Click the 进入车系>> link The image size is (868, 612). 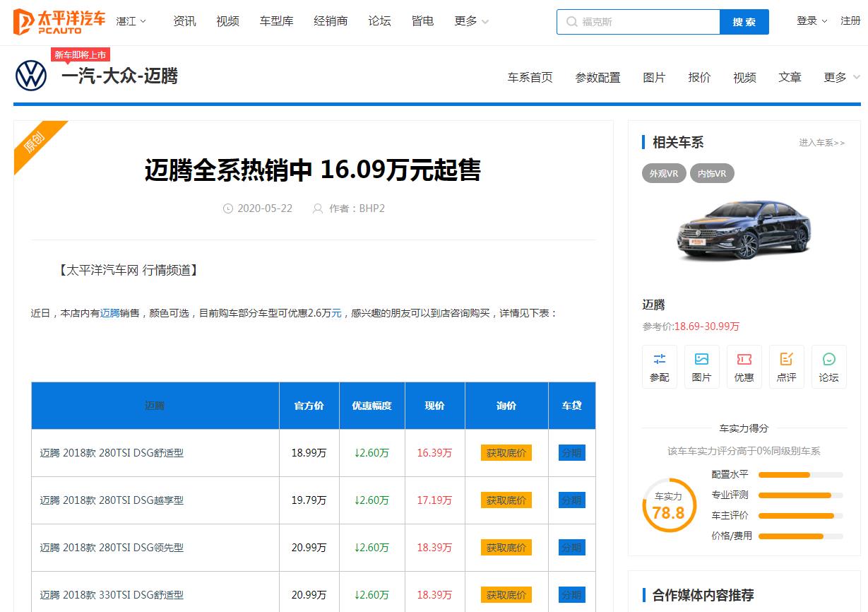[822, 143]
